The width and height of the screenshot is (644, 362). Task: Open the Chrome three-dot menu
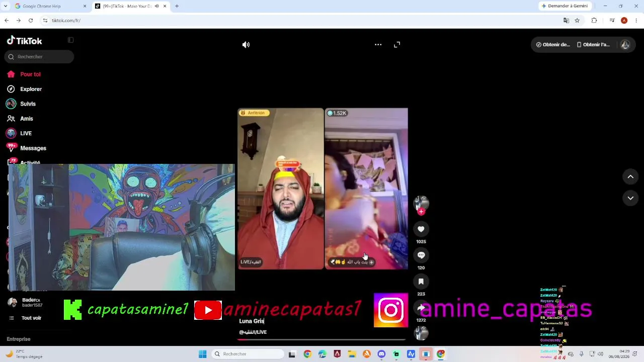click(636, 21)
